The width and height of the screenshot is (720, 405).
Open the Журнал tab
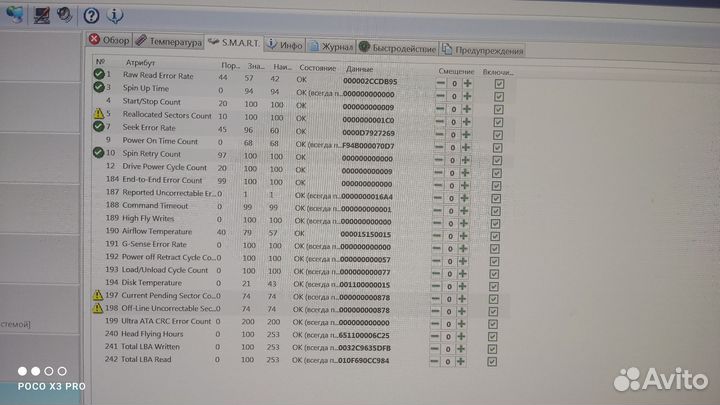[330, 46]
